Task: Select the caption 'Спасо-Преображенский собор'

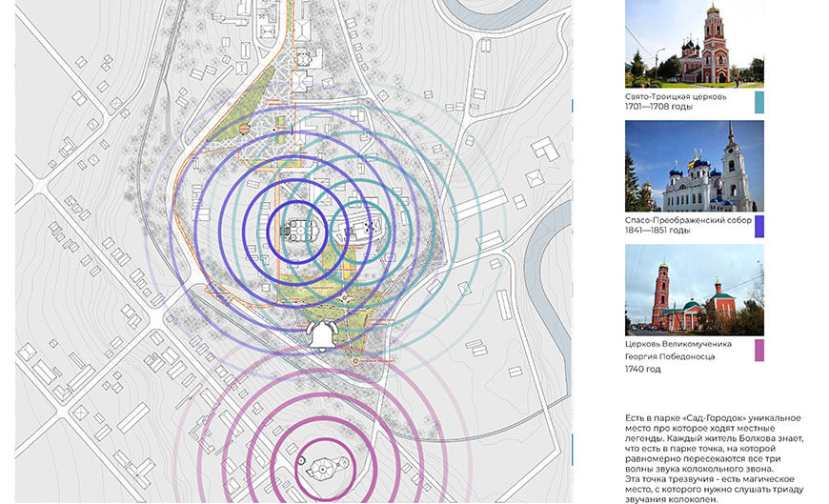Action: 688,220
